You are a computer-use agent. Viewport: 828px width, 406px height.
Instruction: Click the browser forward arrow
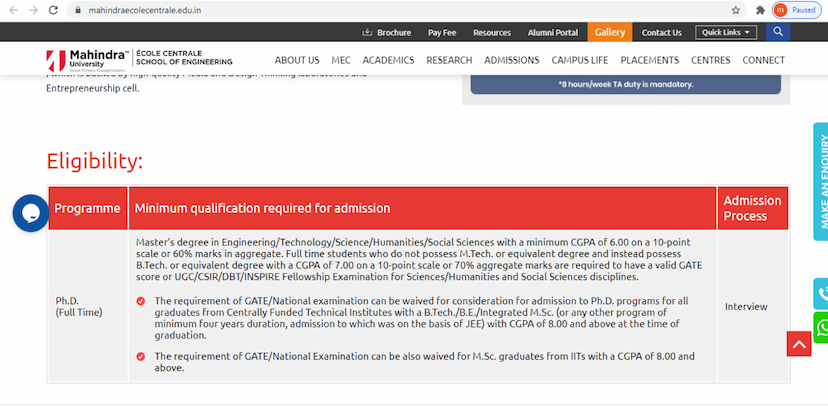[x=33, y=10]
